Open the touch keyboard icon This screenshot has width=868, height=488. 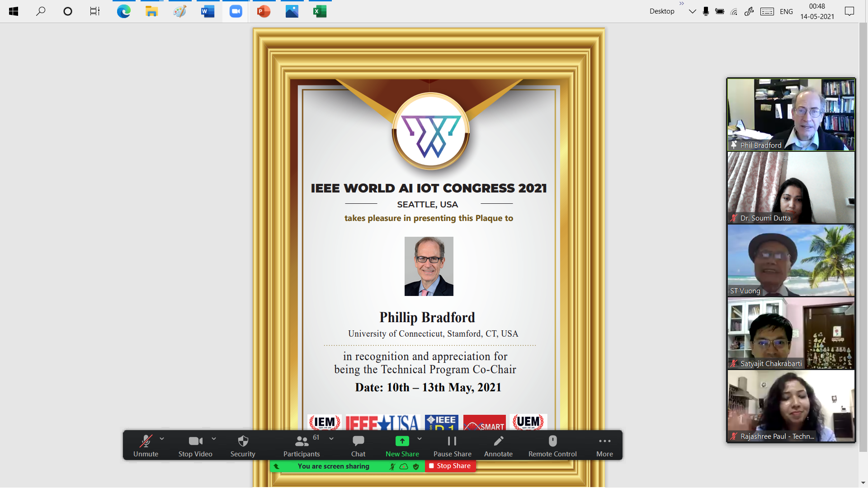coord(767,11)
